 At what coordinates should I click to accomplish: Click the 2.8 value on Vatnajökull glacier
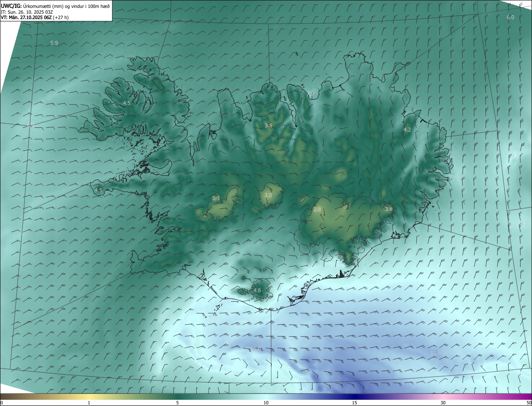[x=317, y=210]
